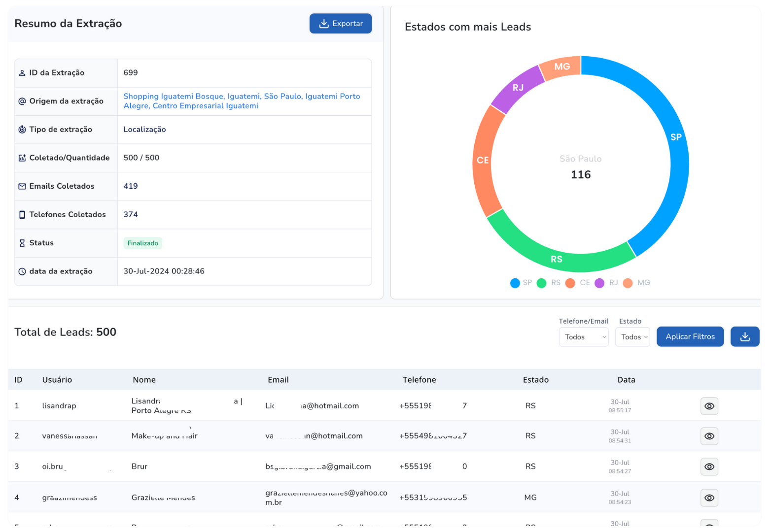Viewport: 769px width, 532px height.
Task: Click the Exportar button
Action: (340, 24)
